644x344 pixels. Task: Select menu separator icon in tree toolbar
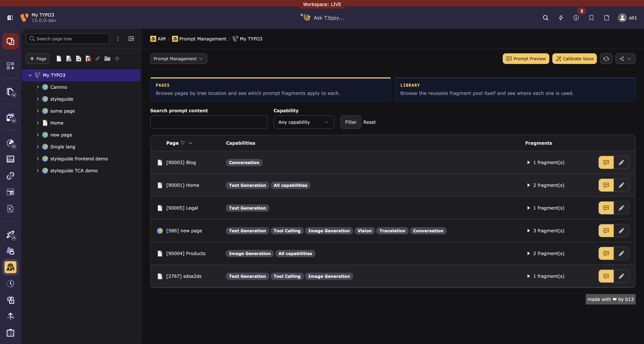click(117, 59)
